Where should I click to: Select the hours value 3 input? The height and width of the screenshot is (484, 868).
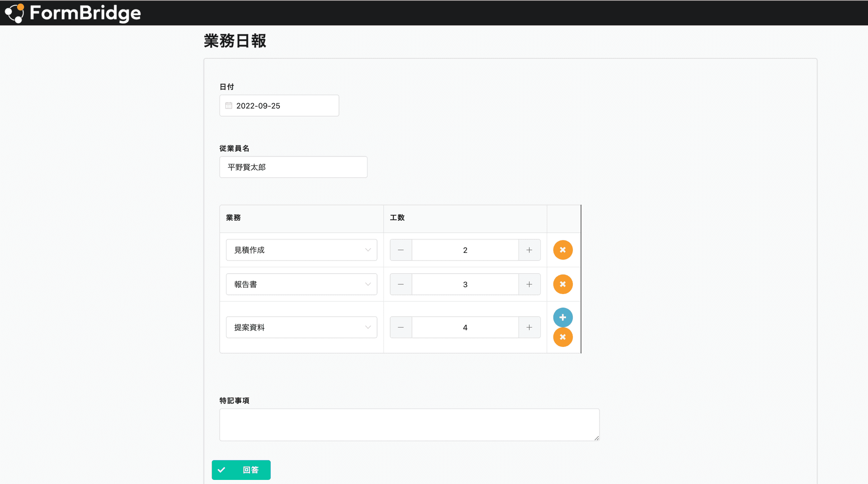coord(465,285)
